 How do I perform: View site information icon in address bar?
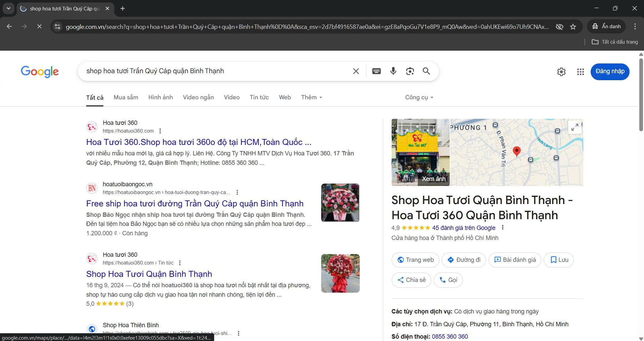coord(57,27)
